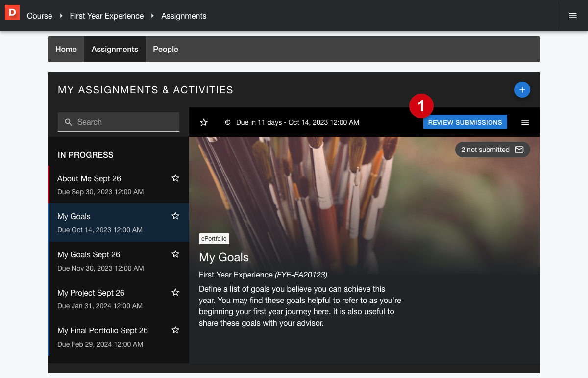The width and height of the screenshot is (588, 378).
Task: Star the My Final Portfolio Sept 26 item
Action: tap(175, 330)
